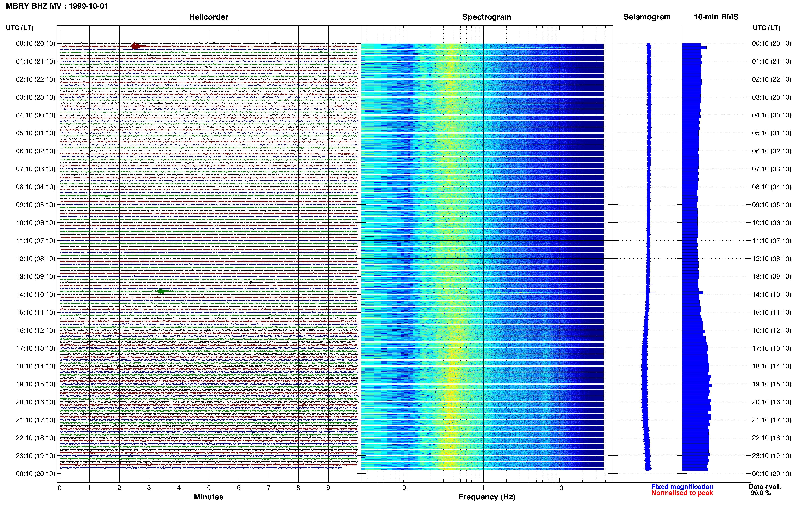This screenshot has height=508, width=812.
Task: Click the left '02:10 (22:10)' time label
Action: pyautogui.click(x=36, y=79)
